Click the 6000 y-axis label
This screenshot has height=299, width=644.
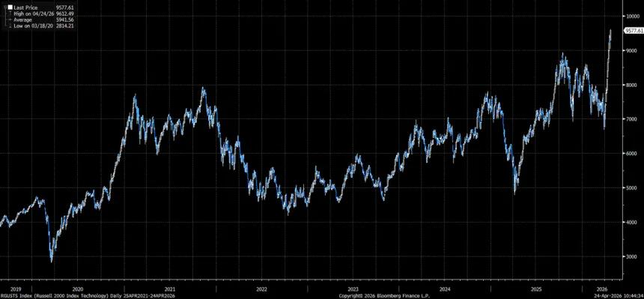click(x=631, y=154)
